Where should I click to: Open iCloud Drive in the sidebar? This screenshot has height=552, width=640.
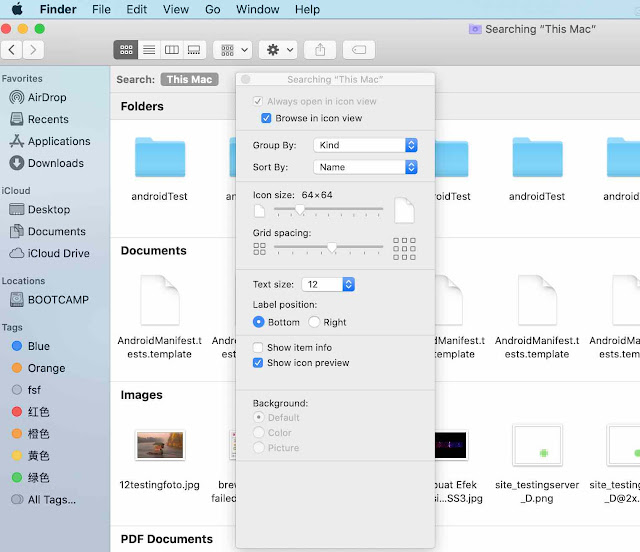tap(49, 253)
